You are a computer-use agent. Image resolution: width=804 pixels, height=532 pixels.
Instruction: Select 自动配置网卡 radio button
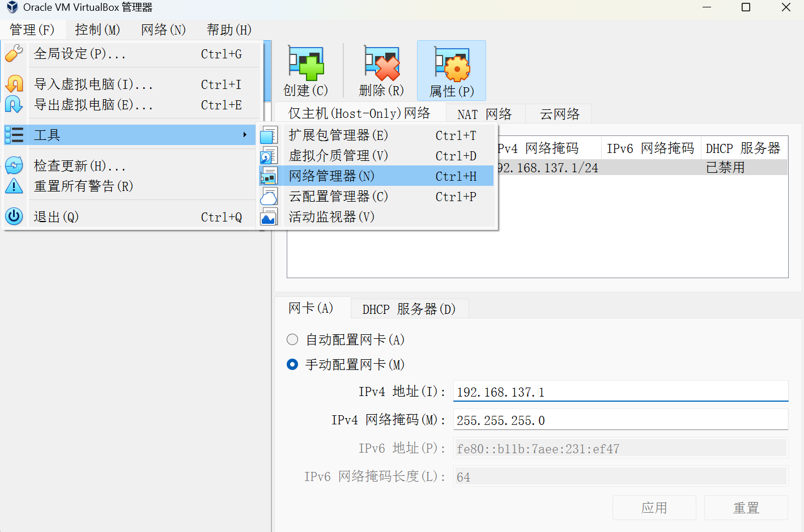point(292,339)
